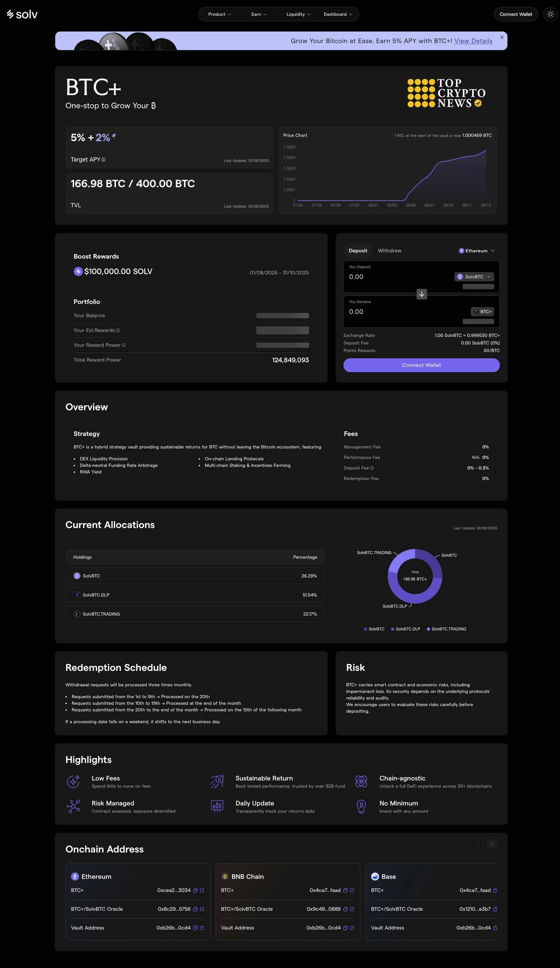Click the Ethereum card heading in Onchain Address
The height and width of the screenshot is (968, 560).
[91, 877]
